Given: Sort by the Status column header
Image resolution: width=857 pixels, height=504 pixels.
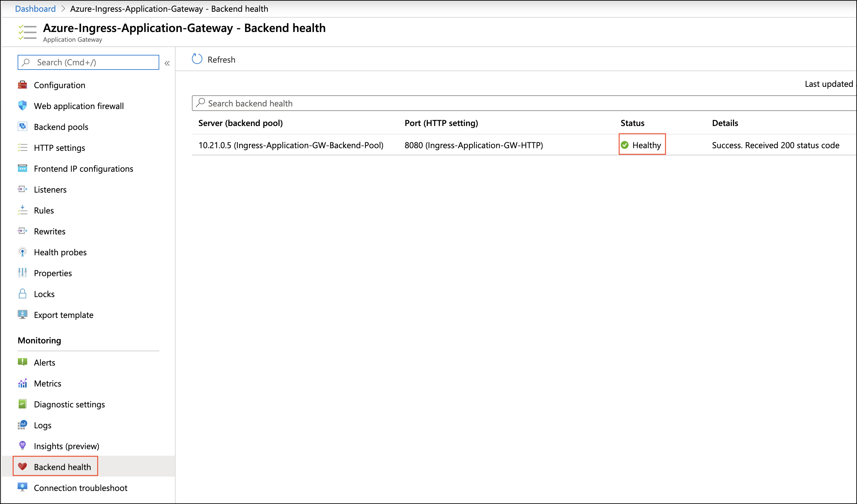Looking at the screenshot, I should pyautogui.click(x=632, y=123).
